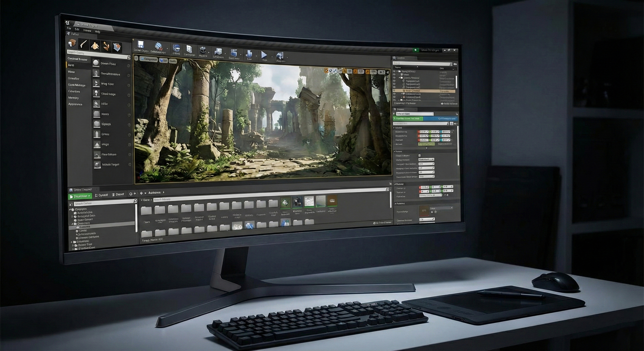Click the blue button in the details panel

440,119
